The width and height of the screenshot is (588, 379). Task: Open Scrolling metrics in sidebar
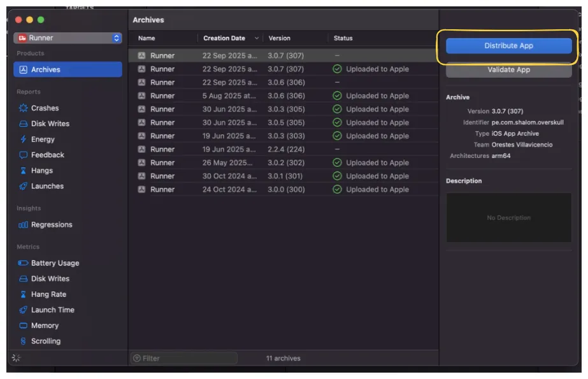(x=45, y=341)
